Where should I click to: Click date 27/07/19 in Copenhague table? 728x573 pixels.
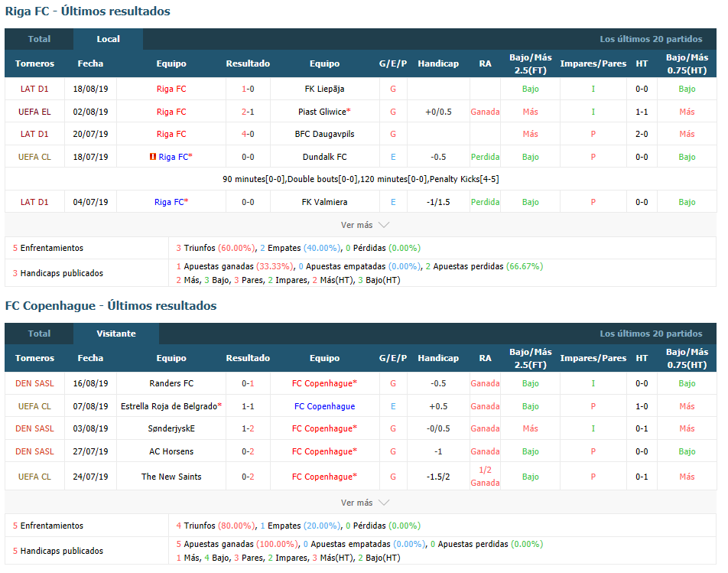point(90,451)
